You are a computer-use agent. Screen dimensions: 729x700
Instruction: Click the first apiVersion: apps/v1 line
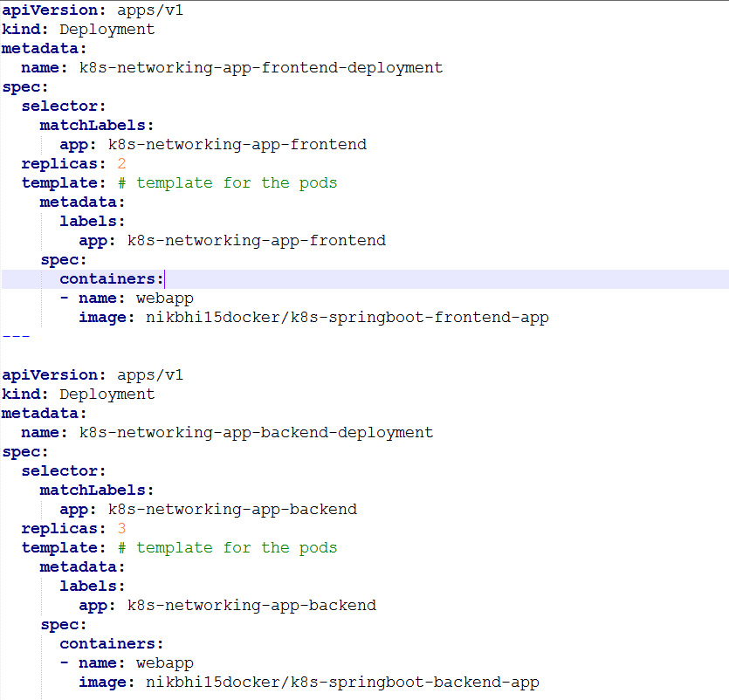point(93,10)
